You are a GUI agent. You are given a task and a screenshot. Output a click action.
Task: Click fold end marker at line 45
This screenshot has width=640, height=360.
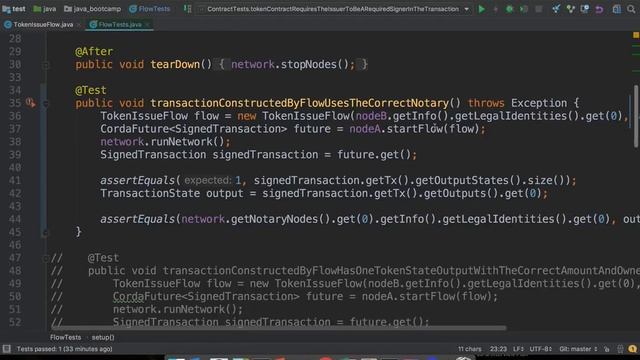46,233
